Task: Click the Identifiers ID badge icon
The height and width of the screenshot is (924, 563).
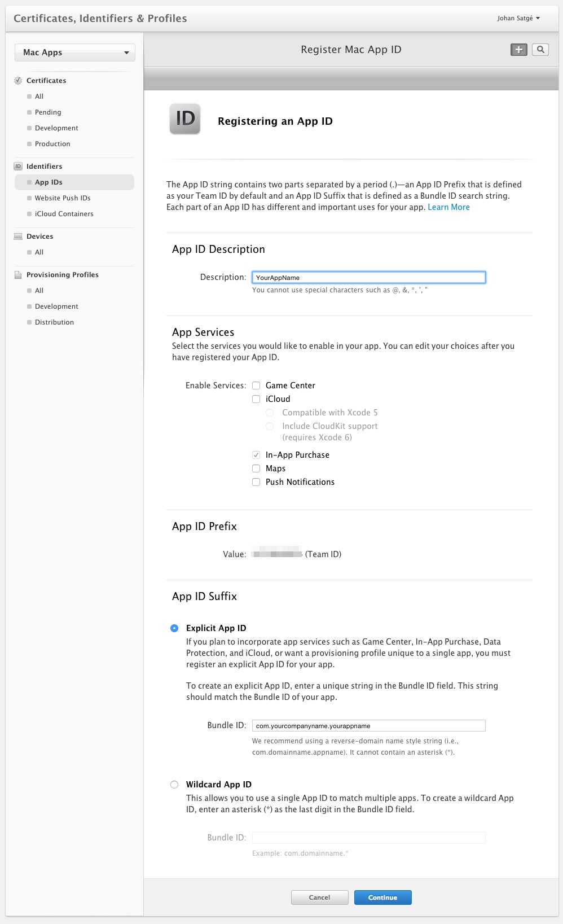Action: click(x=18, y=167)
